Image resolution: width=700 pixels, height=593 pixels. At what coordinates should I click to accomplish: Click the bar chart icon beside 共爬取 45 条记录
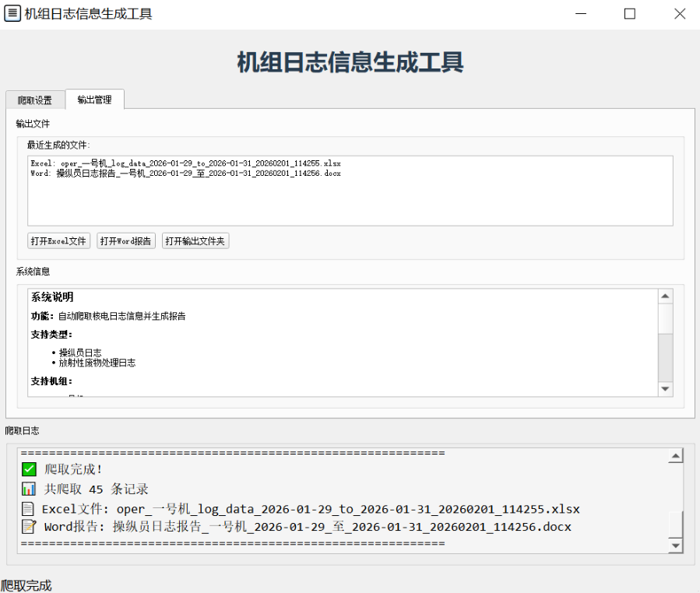[29, 489]
